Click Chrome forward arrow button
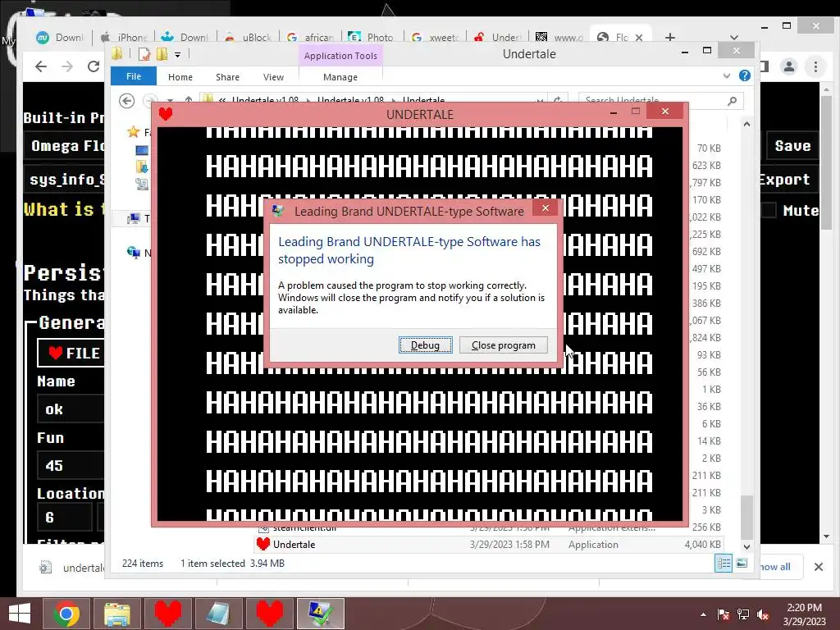This screenshot has width=840, height=630. (x=67, y=66)
